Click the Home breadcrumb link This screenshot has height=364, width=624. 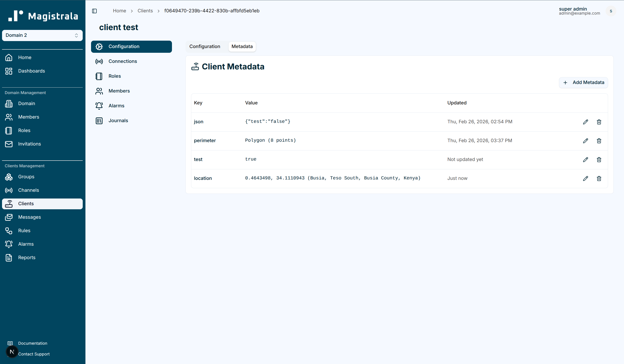coord(119,11)
